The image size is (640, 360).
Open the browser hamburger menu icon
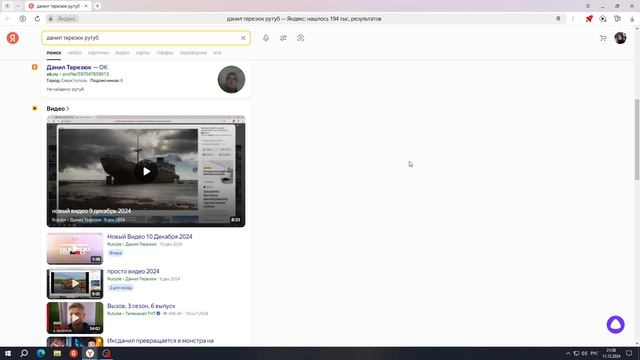click(x=588, y=6)
